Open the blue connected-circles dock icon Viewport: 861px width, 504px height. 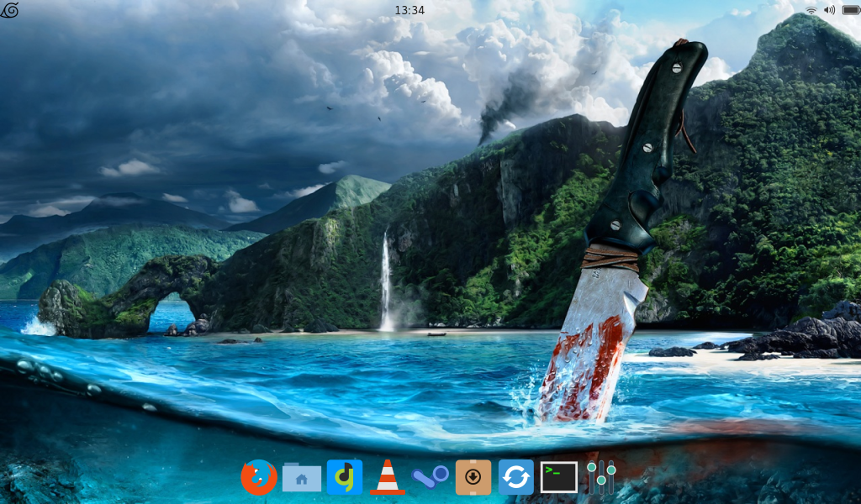pyautogui.click(x=430, y=477)
